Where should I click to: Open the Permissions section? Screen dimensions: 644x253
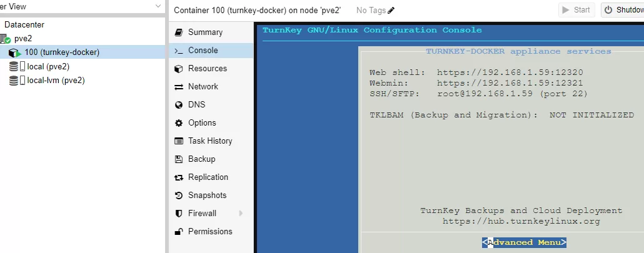coord(211,231)
